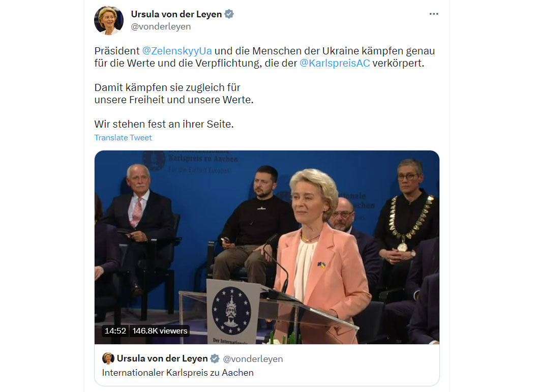This screenshot has width=534, height=392.
Task: Play the Karlspreis speech video thumbnail
Action: (266, 247)
